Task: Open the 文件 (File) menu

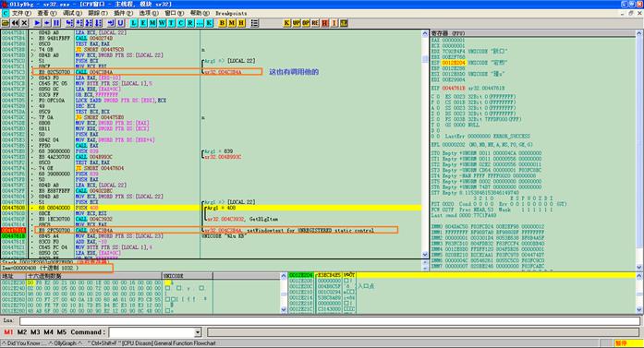Action: click(21, 13)
